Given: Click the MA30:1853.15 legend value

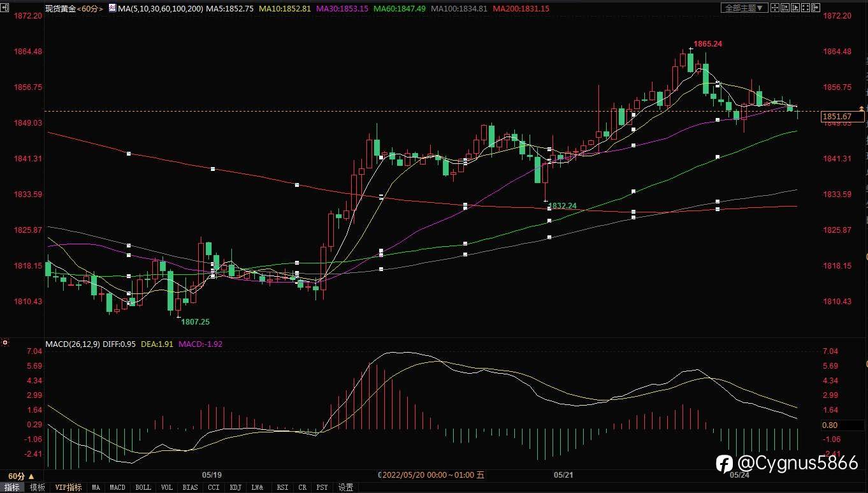Looking at the screenshot, I should tap(342, 9).
